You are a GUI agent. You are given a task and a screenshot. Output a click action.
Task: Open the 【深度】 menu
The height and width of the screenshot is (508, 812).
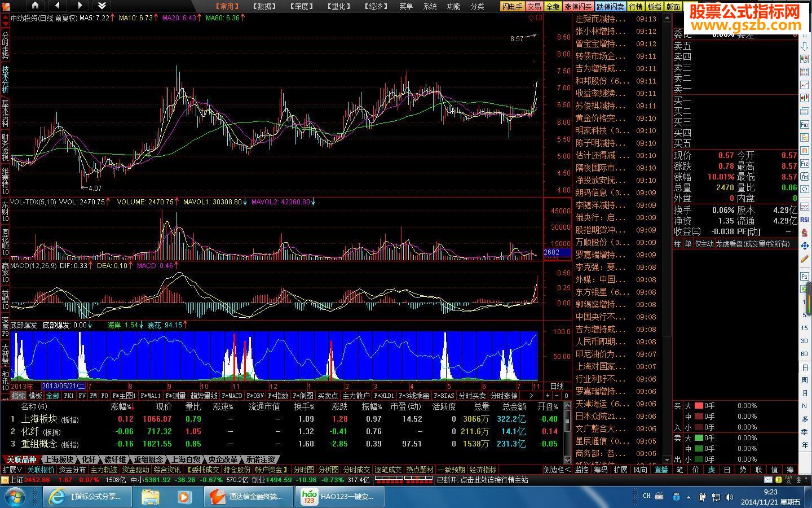coord(301,6)
